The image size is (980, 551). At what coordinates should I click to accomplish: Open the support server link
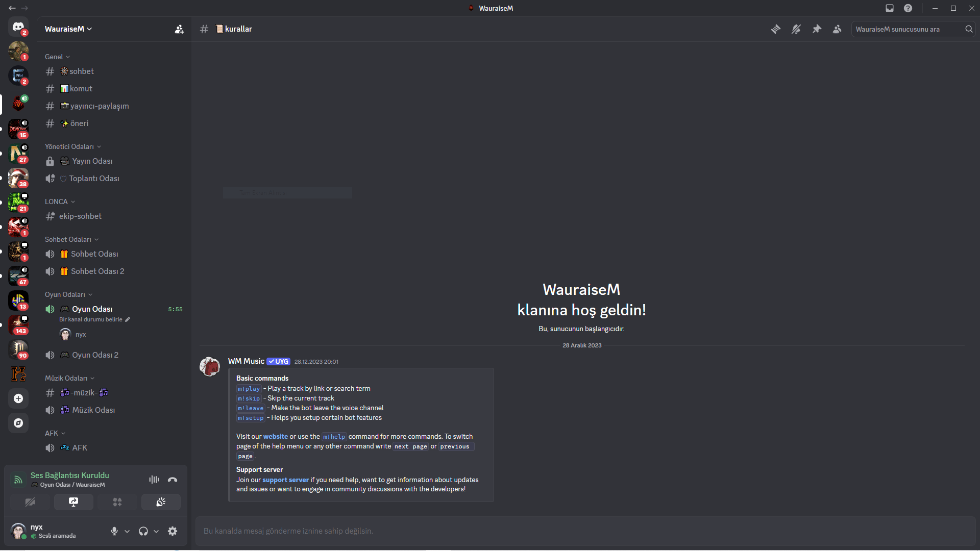click(285, 480)
